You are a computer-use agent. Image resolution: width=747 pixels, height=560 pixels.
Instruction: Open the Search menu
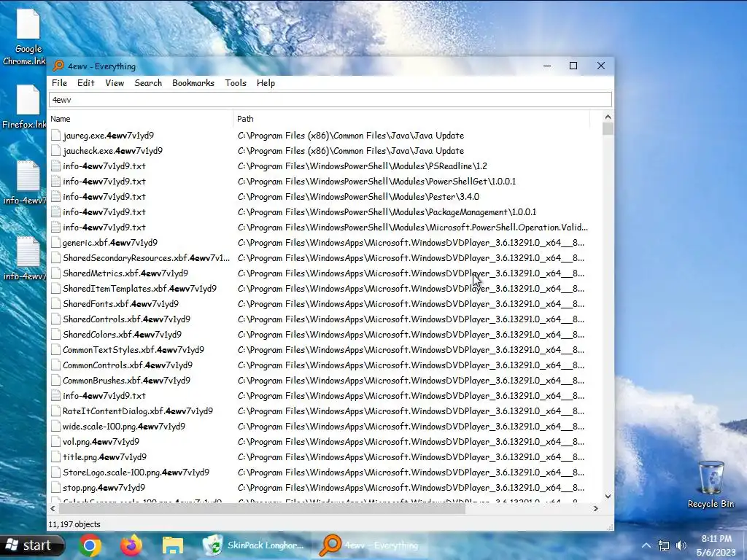pos(148,83)
